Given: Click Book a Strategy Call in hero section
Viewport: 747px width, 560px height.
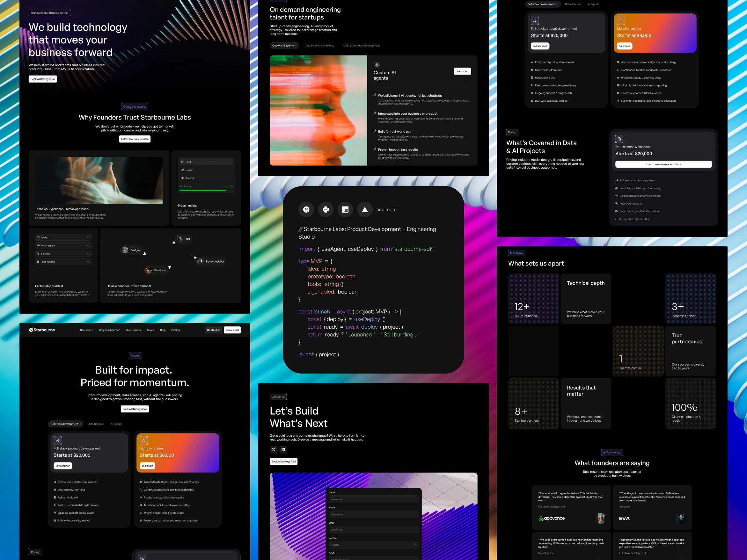Looking at the screenshot, I should (x=43, y=79).
